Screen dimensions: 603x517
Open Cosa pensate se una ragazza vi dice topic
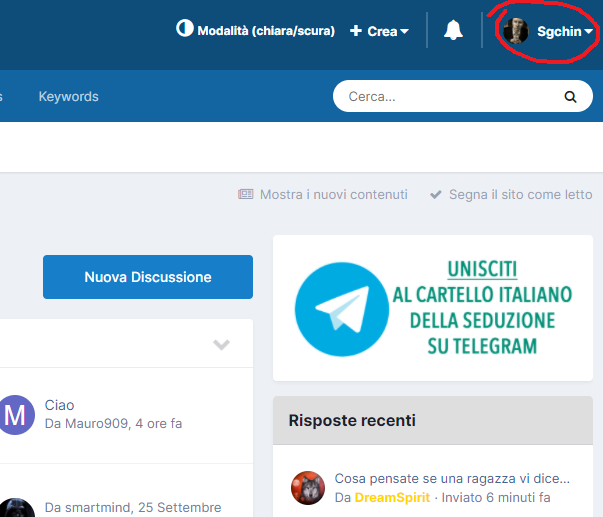click(x=452, y=479)
